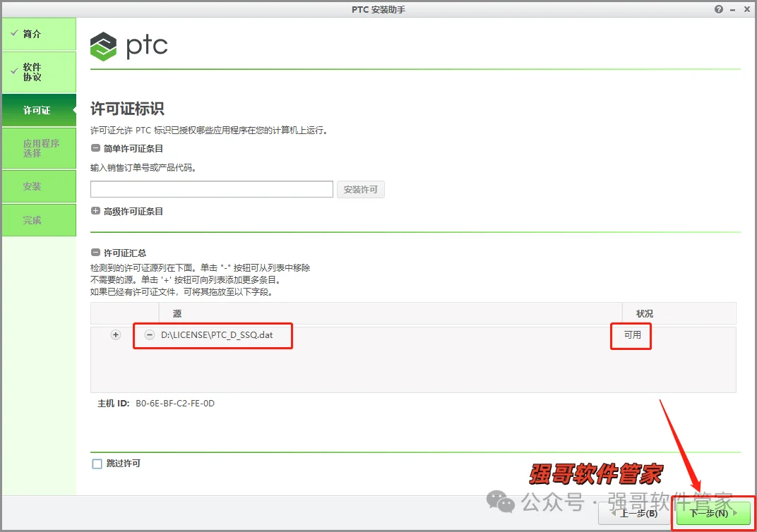The width and height of the screenshot is (757, 532).
Task: Select the 安装 step in sidebar
Action: 39,186
